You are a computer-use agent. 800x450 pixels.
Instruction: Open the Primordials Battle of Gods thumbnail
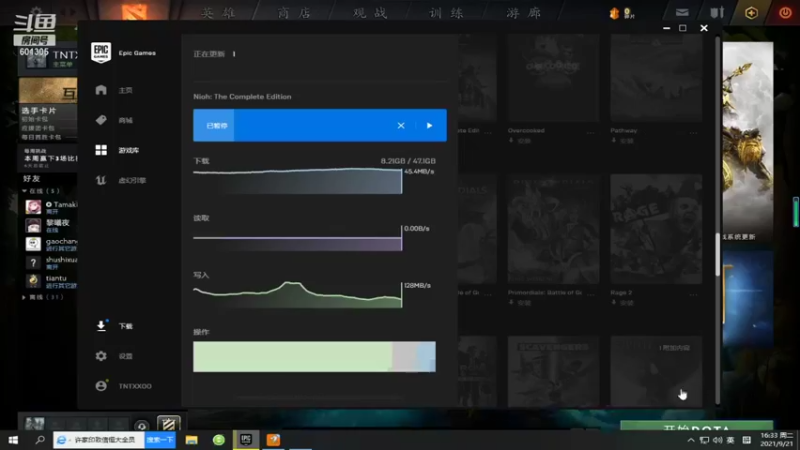coord(553,229)
